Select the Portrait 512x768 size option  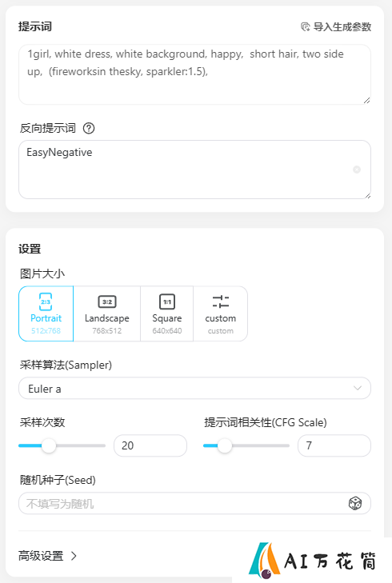(x=46, y=313)
